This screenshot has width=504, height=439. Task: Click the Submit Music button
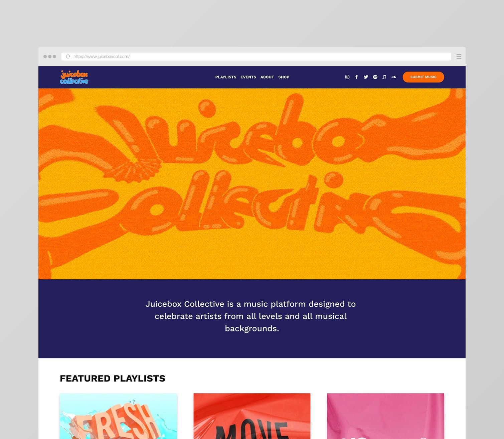pos(423,77)
